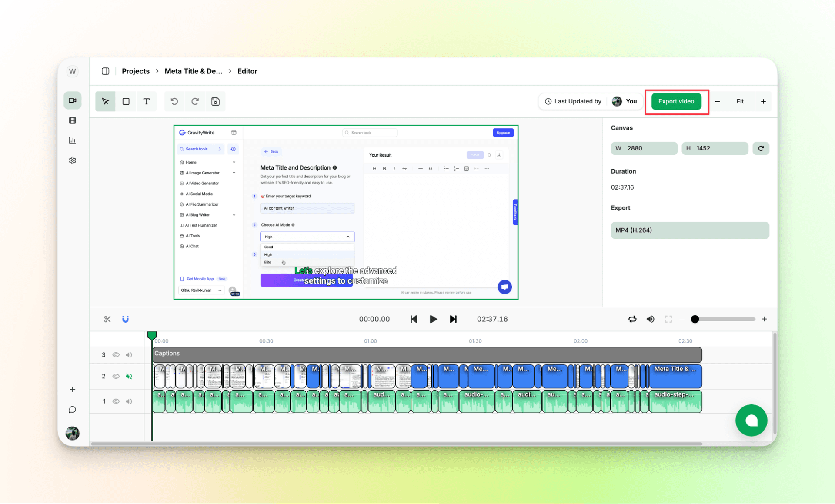
Task: Click the plus button in the left sidebar
Action: coord(72,390)
